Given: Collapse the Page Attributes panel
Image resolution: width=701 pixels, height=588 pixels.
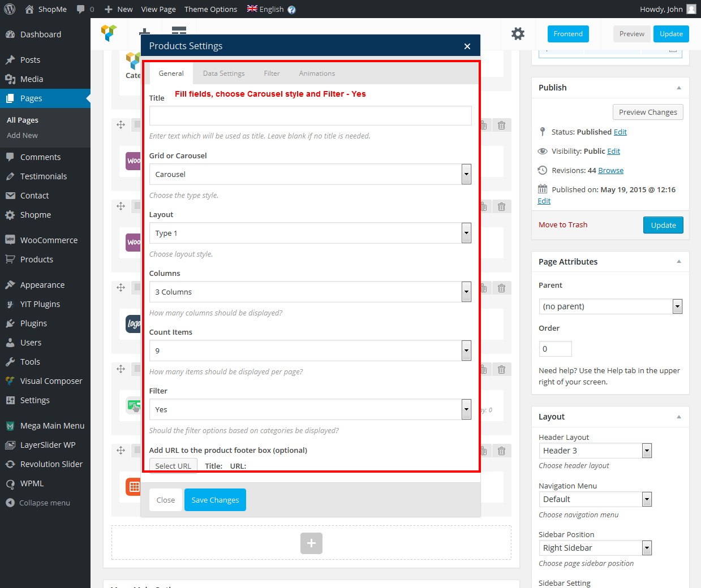Looking at the screenshot, I should pos(679,262).
